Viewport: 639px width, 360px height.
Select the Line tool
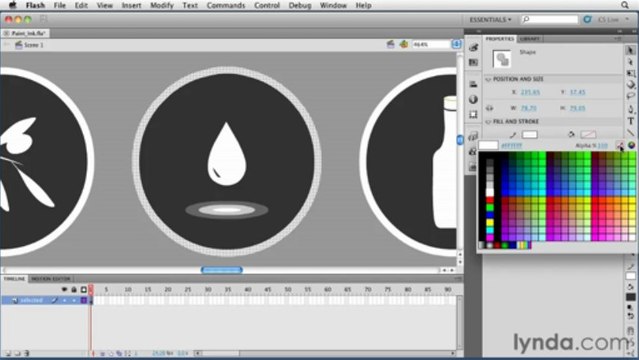630,133
